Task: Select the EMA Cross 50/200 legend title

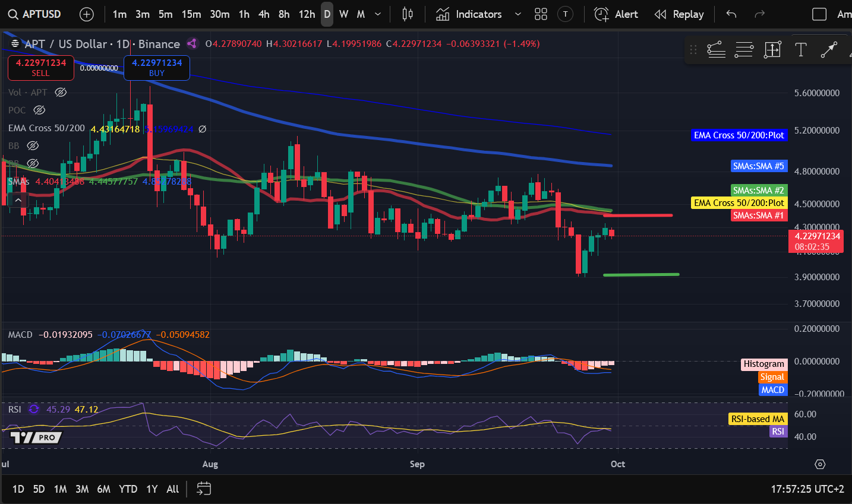Action: [x=46, y=128]
